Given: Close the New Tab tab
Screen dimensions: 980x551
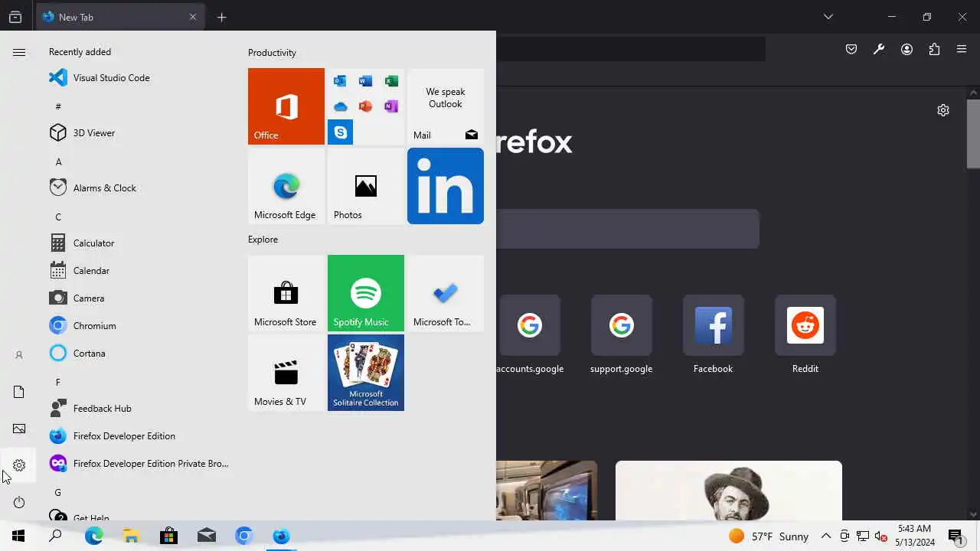Looking at the screenshot, I should point(193,17).
